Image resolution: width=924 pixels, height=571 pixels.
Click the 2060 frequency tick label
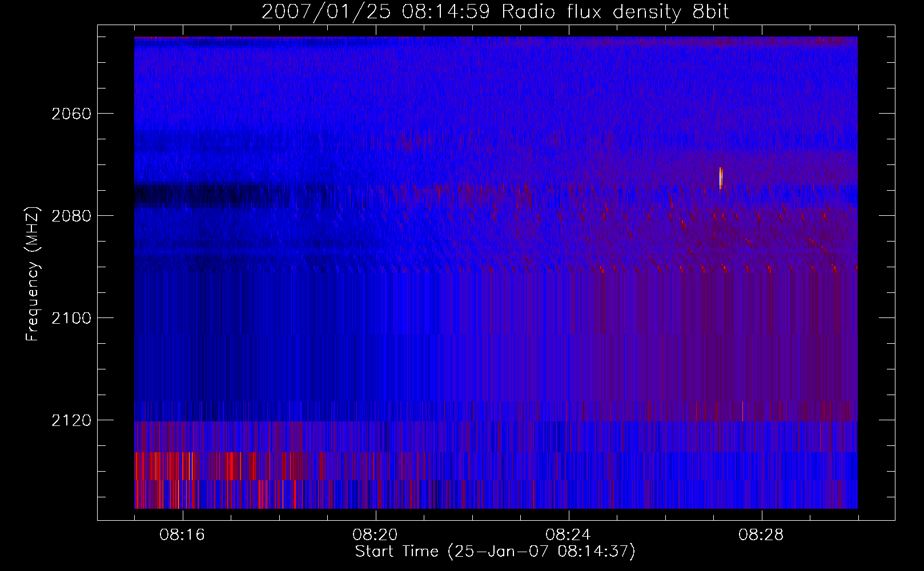(x=71, y=114)
